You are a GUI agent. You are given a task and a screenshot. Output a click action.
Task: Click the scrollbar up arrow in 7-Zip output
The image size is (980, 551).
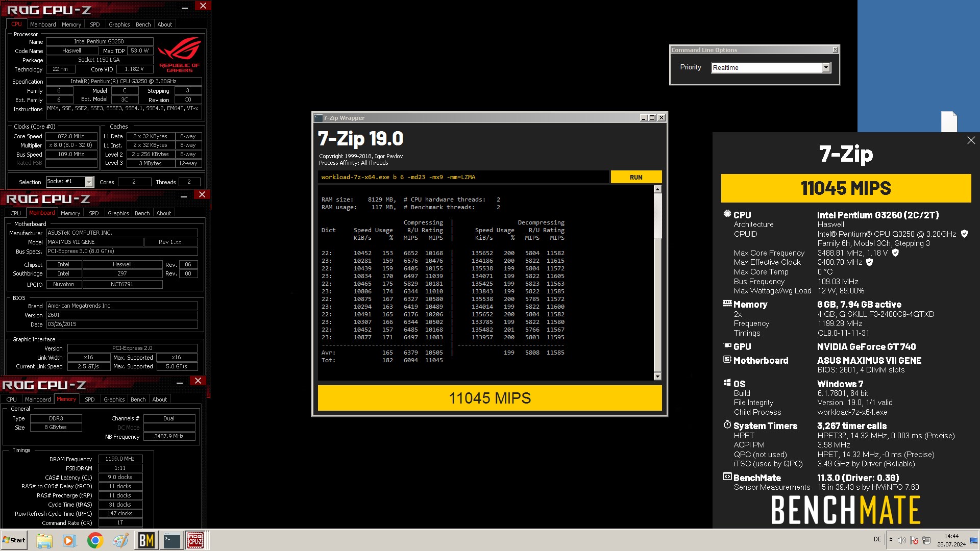[x=657, y=189]
